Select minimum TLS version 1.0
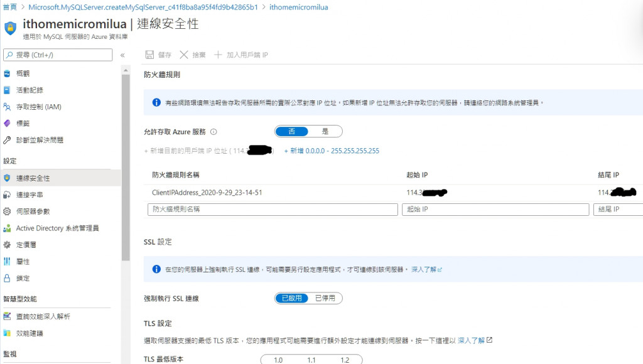 point(278,360)
